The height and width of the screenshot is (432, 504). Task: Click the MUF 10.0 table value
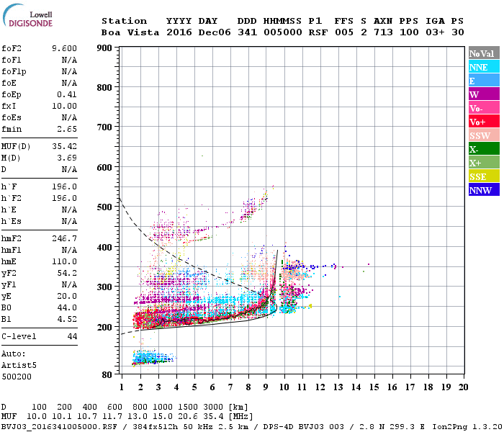click(x=37, y=417)
